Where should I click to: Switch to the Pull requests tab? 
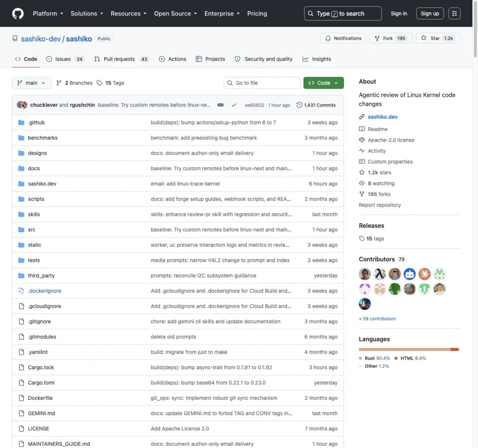[122, 59]
